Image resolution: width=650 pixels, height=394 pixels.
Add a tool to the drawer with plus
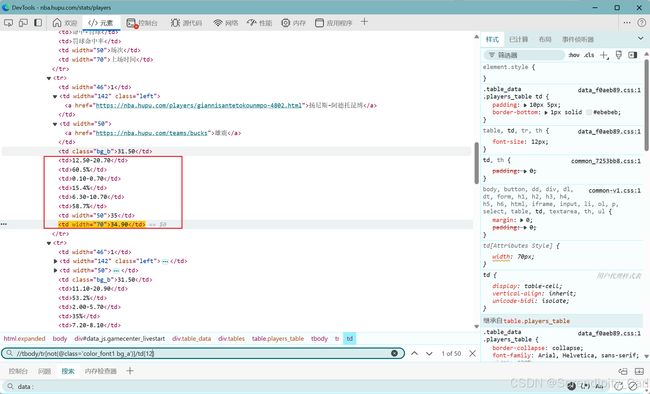pyautogui.click(x=130, y=371)
